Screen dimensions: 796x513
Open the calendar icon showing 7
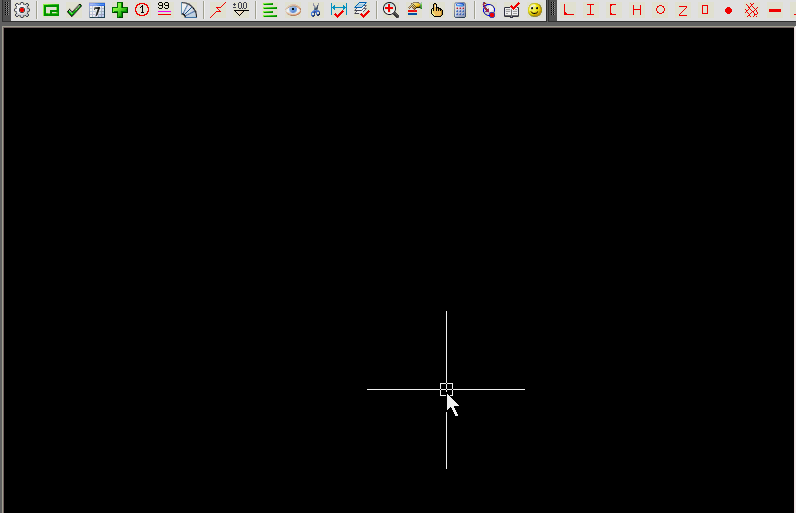tap(97, 10)
